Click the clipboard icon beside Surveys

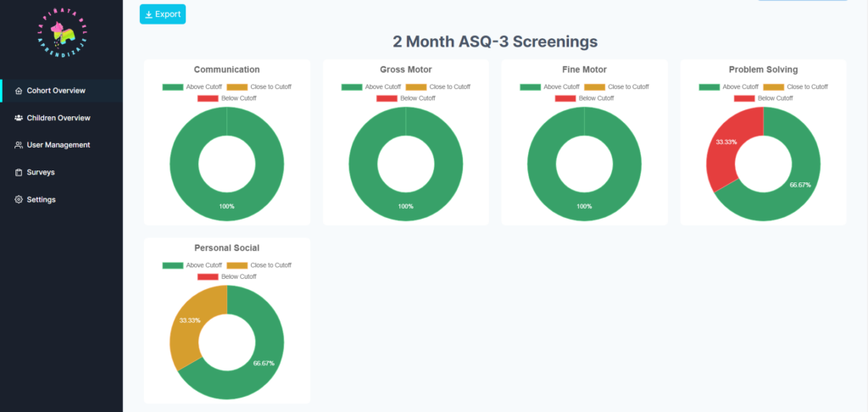pyautogui.click(x=19, y=172)
